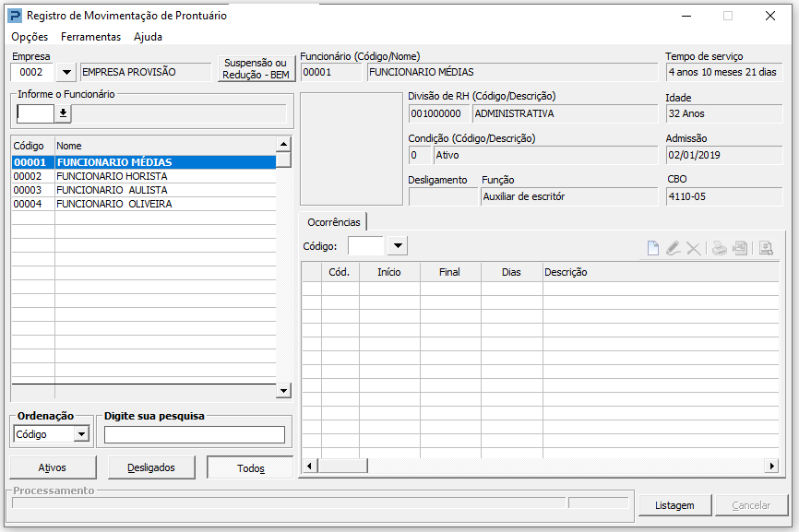Open the occurrence Código dropdown
799x532 pixels.
pyautogui.click(x=398, y=246)
